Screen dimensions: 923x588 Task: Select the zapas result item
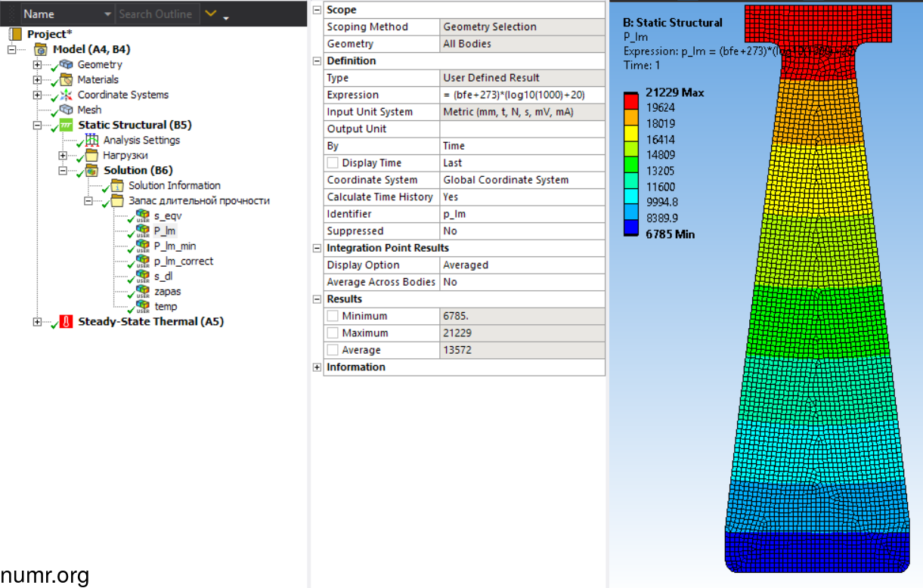point(166,292)
